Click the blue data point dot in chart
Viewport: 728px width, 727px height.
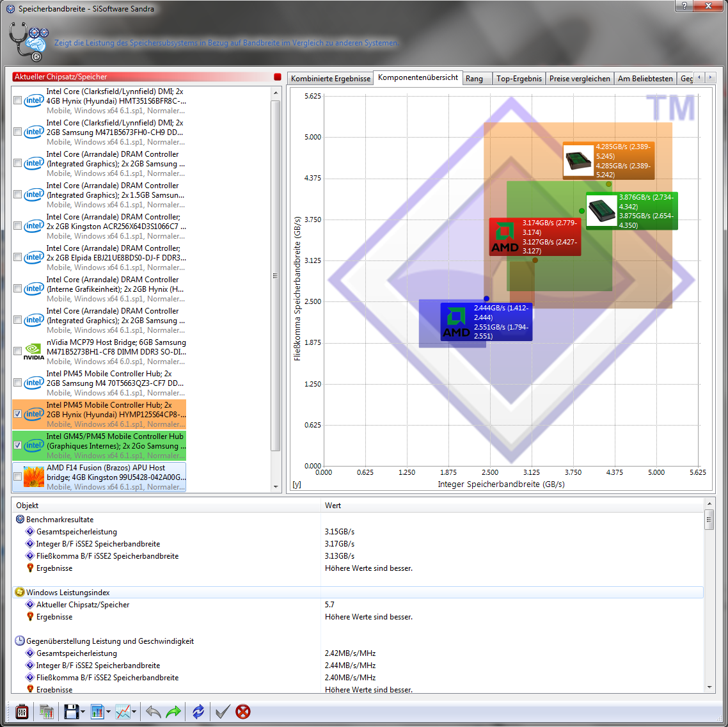pos(486,299)
